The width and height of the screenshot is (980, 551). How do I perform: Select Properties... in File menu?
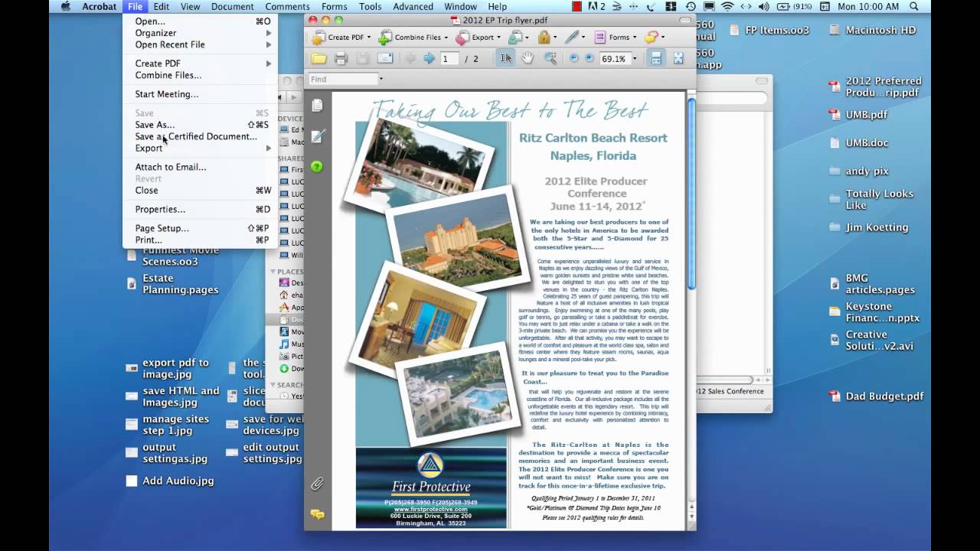[199, 209]
